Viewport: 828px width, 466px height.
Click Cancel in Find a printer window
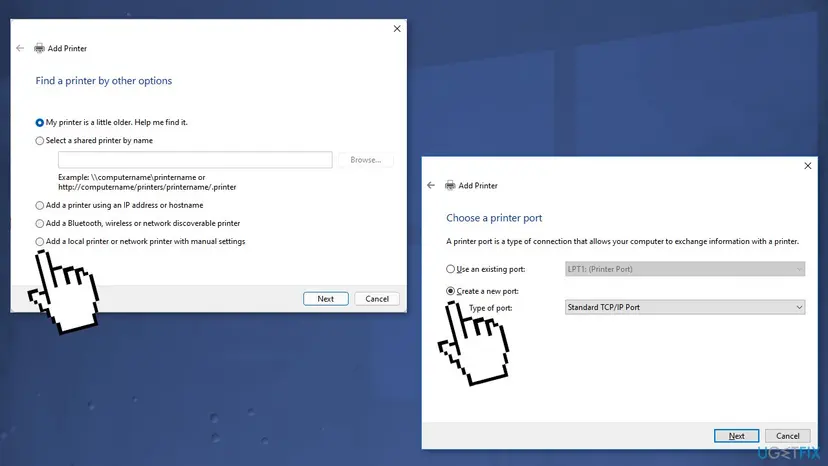(377, 299)
